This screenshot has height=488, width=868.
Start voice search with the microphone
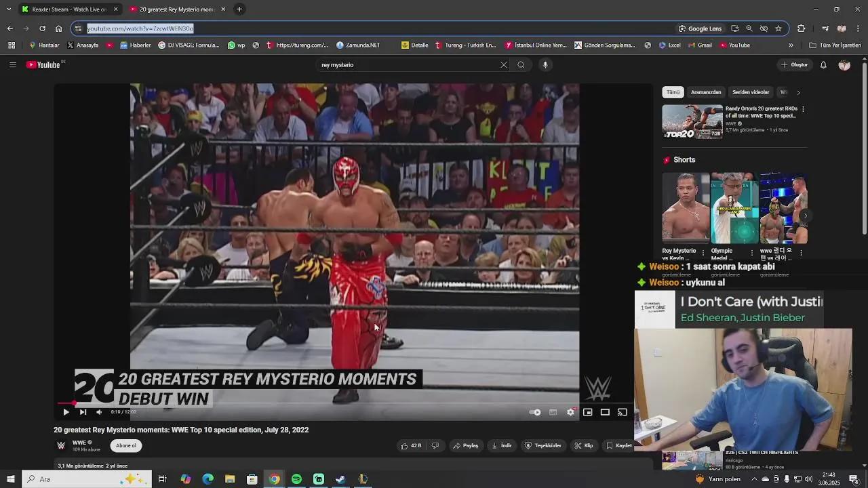click(545, 65)
